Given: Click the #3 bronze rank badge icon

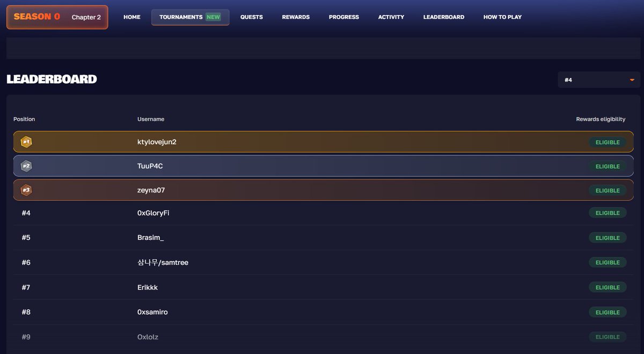Looking at the screenshot, I should (x=26, y=190).
